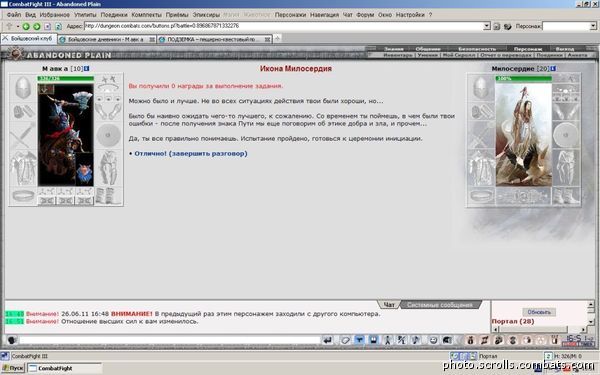This screenshot has width=600, height=375.
Task: Click the Обновить button
Action: coord(539,312)
